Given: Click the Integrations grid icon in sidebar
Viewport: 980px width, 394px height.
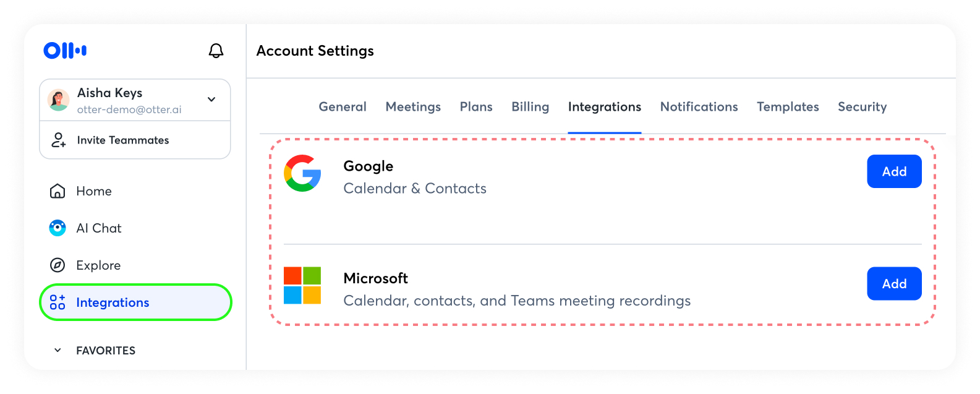Looking at the screenshot, I should pyautogui.click(x=58, y=302).
